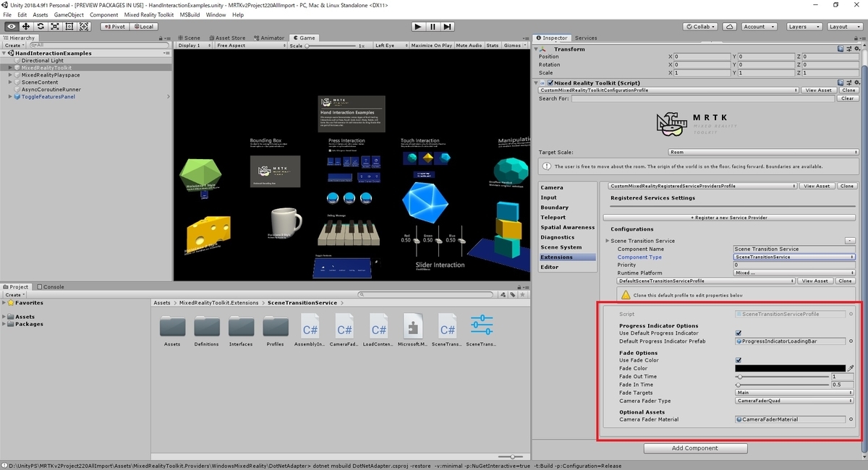868x470 pixels.
Task: Toggle Maximize On Play
Action: point(432,46)
